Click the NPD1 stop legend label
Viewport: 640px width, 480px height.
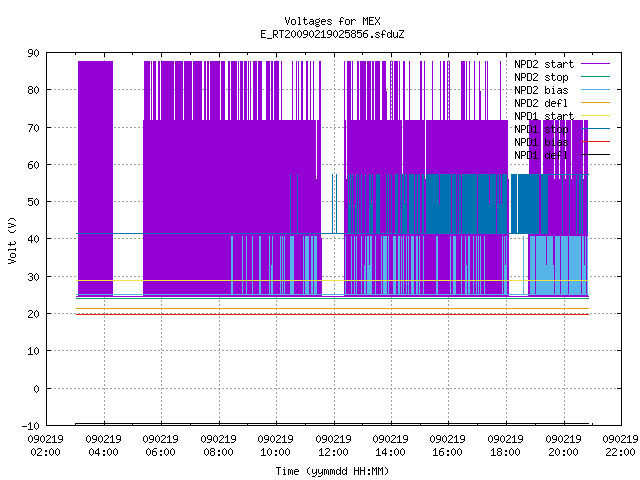point(541,129)
